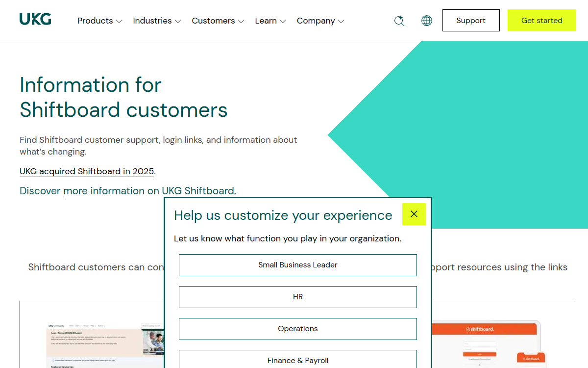Click the UKG logo

point(35,20)
